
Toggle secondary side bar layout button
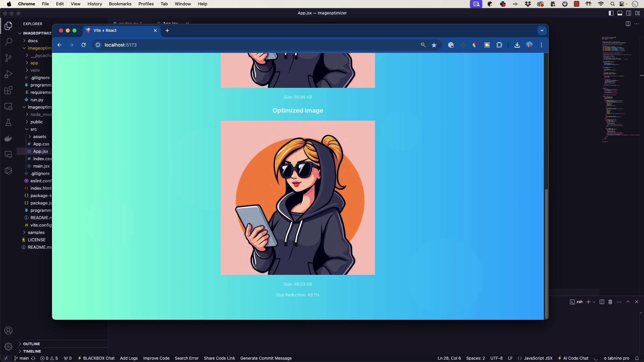pos(629,13)
